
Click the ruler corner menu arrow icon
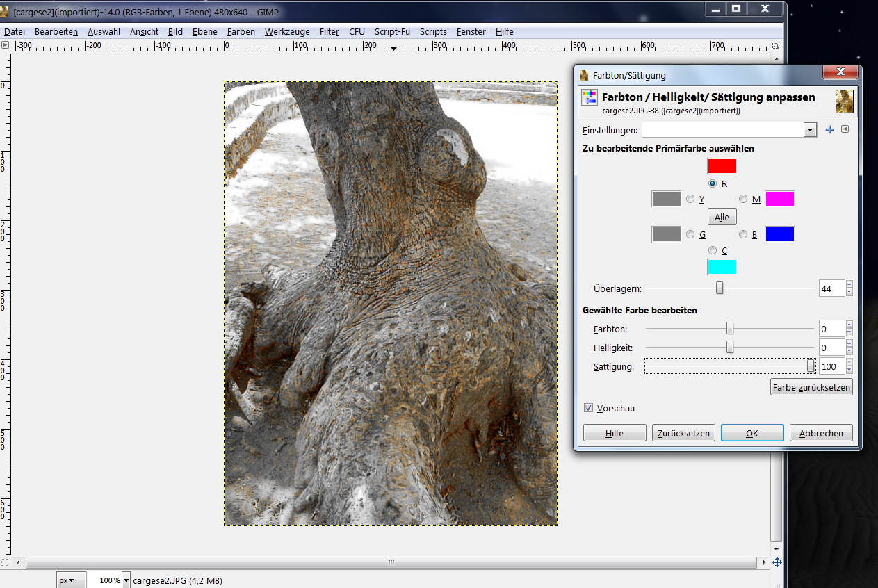tap(6, 45)
